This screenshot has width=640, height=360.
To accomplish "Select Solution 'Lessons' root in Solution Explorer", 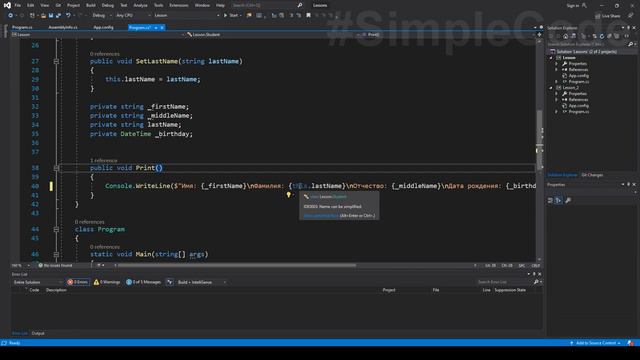I will [587, 52].
